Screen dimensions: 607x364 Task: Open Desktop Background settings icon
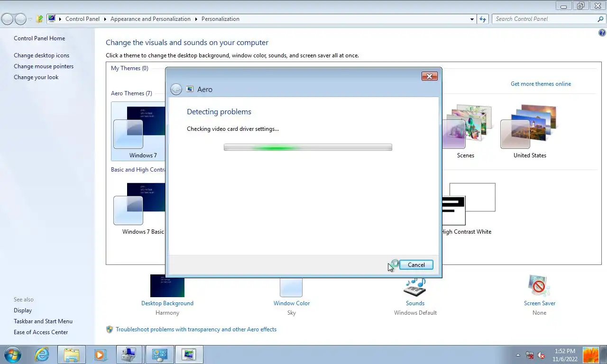pos(167,286)
